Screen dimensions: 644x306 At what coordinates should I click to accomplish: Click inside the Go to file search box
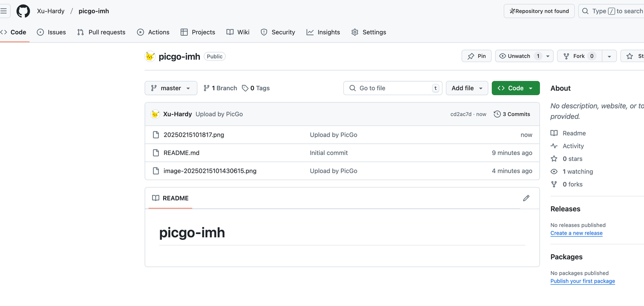coord(393,88)
